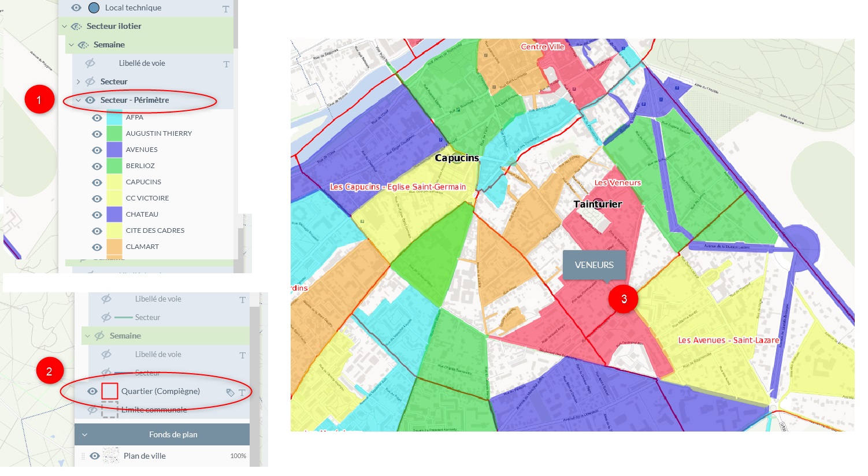
Task: Select the AUGUSTIN THIERRY legend entry
Action: click(x=158, y=133)
